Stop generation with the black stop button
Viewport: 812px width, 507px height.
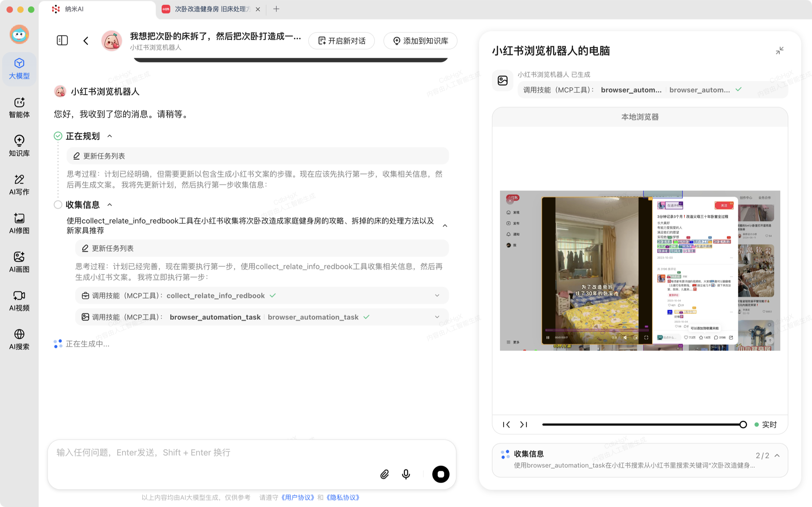440,474
